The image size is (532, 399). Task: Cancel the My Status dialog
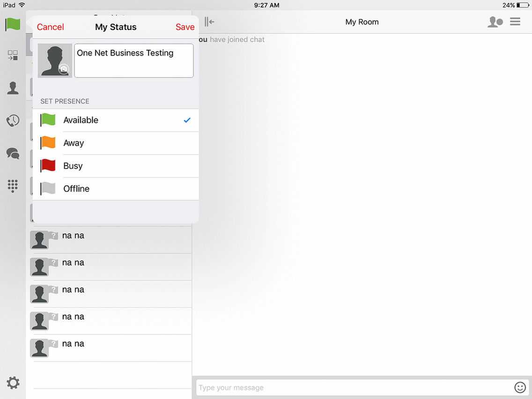[x=50, y=27]
